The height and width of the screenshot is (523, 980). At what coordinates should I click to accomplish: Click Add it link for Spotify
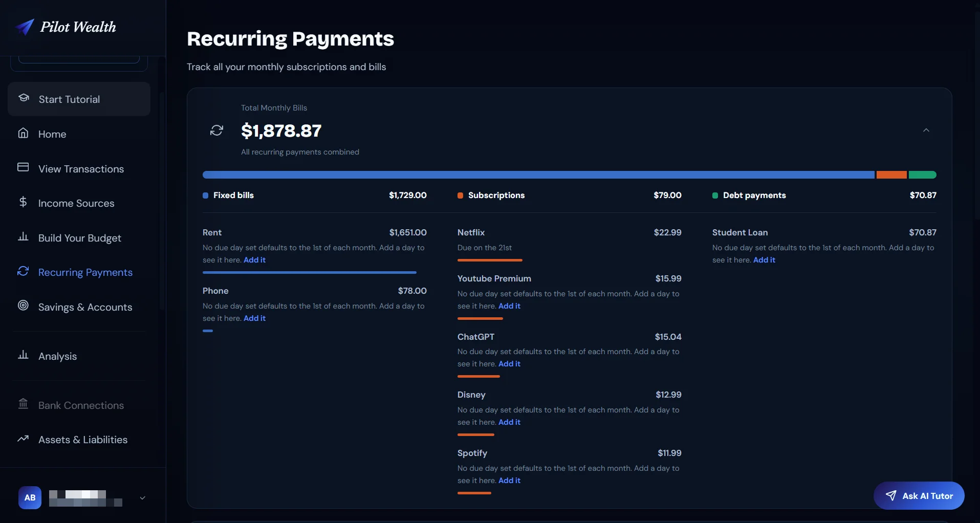click(509, 481)
